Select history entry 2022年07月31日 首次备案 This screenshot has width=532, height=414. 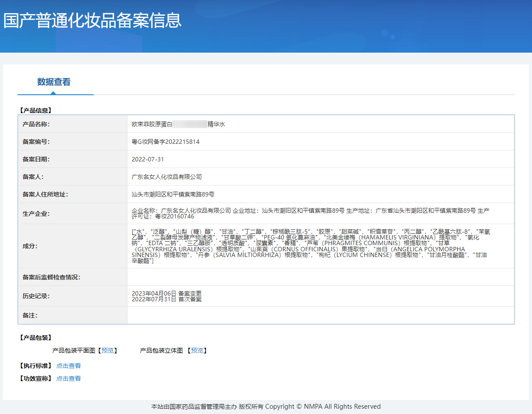click(167, 299)
